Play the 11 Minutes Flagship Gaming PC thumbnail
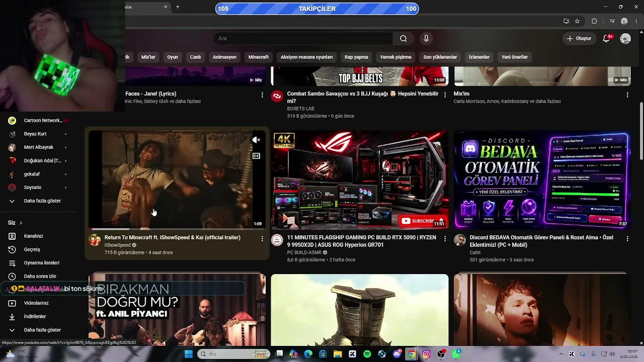This screenshot has height=362, width=644. coord(360,180)
